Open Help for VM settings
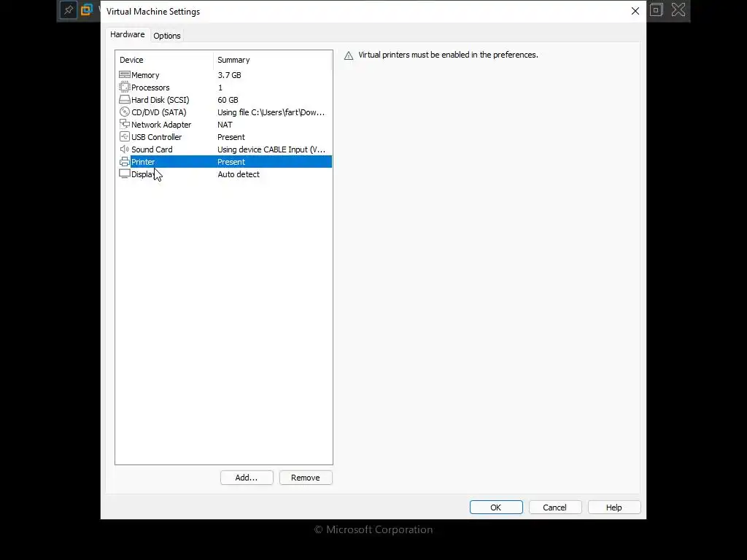 click(x=614, y=507)
